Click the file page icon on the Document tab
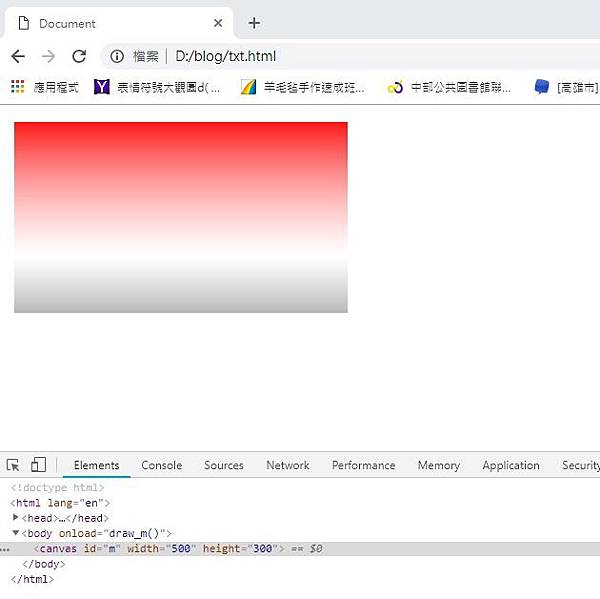 point(24,23)
